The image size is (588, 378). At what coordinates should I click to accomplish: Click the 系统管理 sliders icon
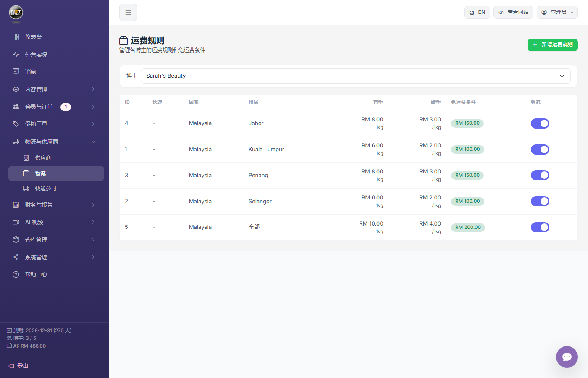(16, 257)
